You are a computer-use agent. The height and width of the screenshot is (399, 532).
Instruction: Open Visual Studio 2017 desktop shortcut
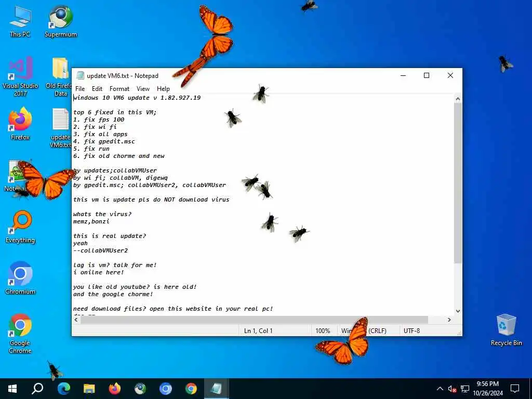[x=20, y=77]
